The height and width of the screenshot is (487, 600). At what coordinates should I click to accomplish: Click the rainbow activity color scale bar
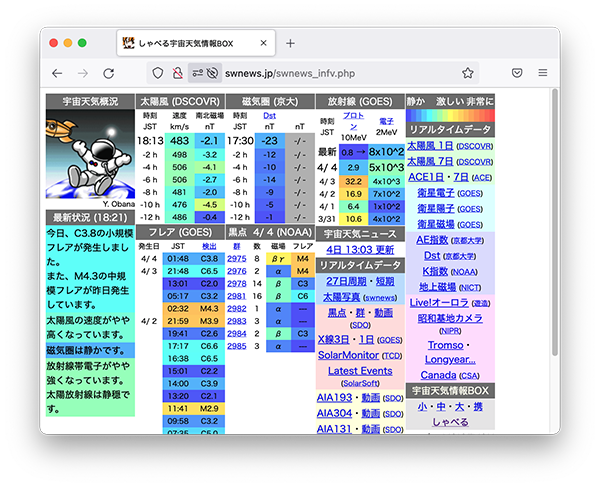pos(449,115)
